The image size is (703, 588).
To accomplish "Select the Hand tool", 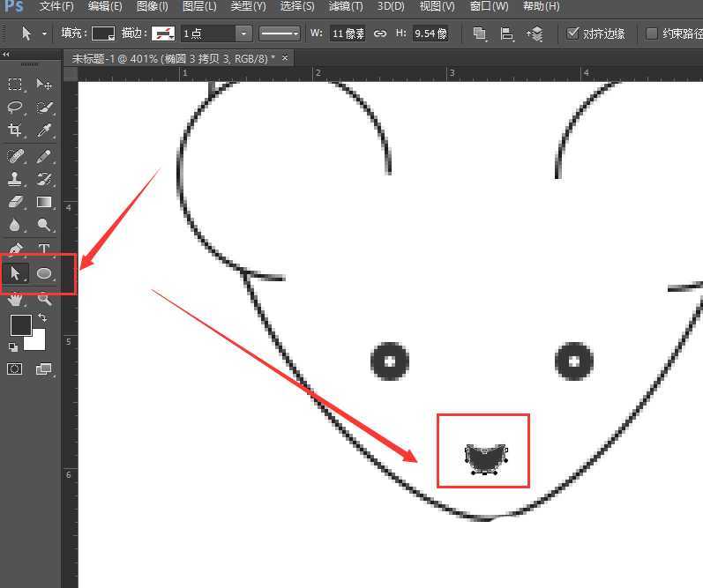I will coord(15,299).
